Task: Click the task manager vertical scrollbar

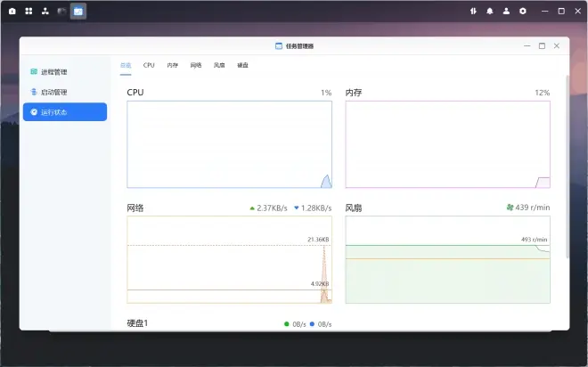Action: pyautogui.click(x=568, y=167)
